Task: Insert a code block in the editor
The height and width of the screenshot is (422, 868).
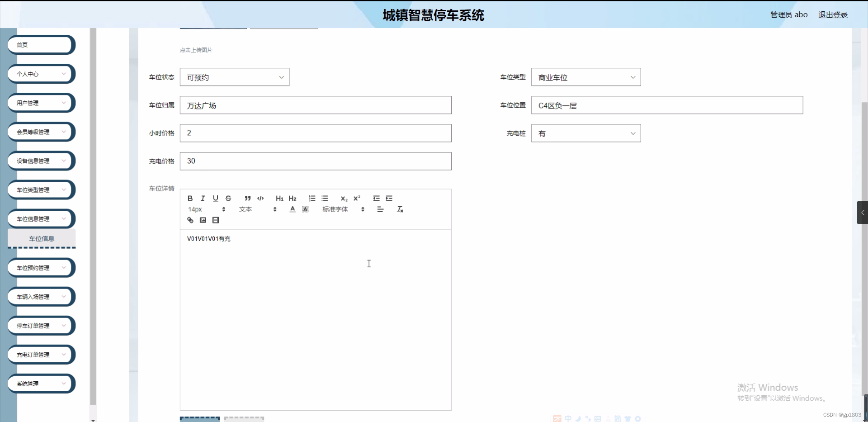Action: click(260, 198)
